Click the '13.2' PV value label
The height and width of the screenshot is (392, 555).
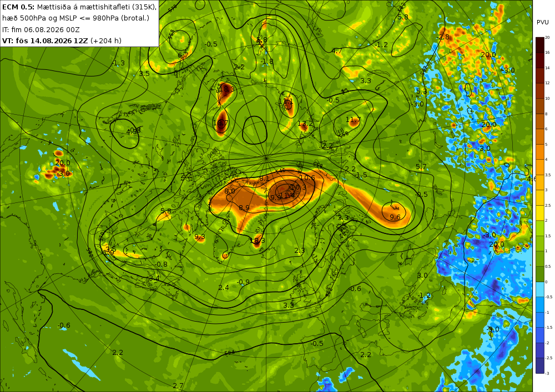[x=305, y=123]
